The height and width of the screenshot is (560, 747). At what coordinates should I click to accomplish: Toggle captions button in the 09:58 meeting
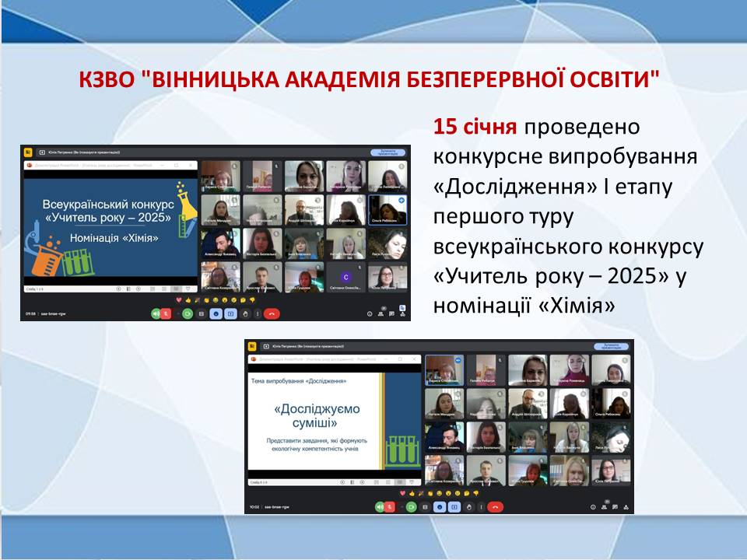[201, 313]
